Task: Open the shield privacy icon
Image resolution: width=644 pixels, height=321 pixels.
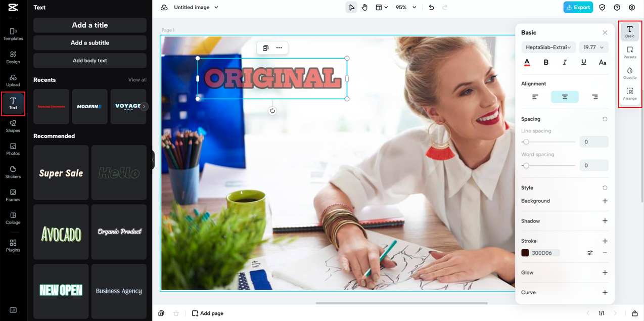Action: pyautogui.click(x=602, y=8)
